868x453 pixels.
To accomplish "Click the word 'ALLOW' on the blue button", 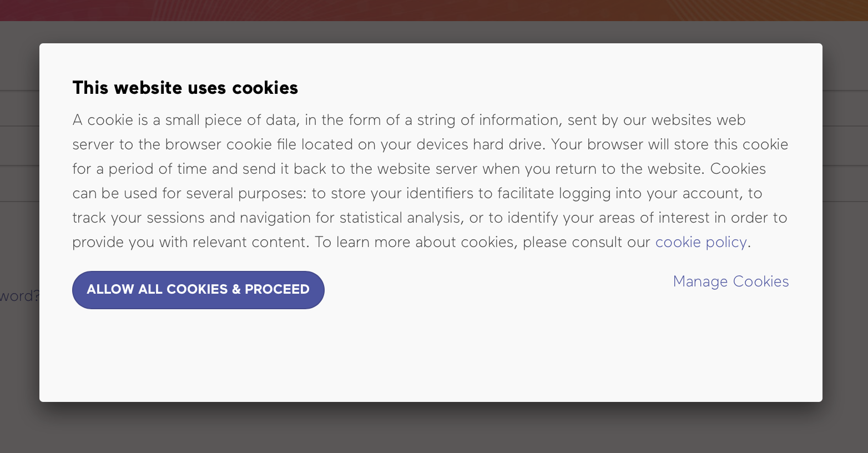I will click(x=110, y=289).
